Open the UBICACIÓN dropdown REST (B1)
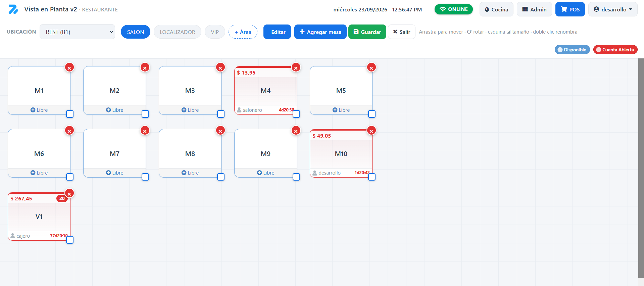 [77, 32]
